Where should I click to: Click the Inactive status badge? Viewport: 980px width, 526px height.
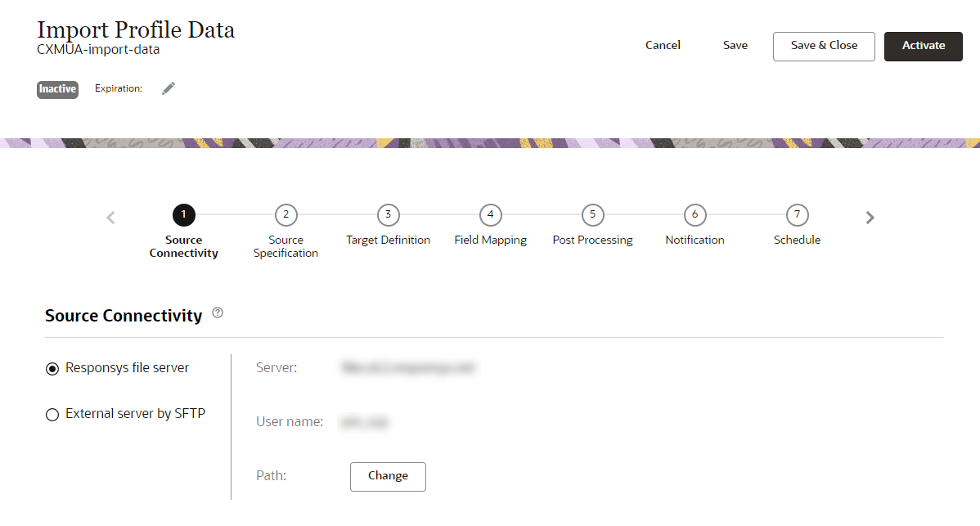pyautogui.click(x=57, y=89)
